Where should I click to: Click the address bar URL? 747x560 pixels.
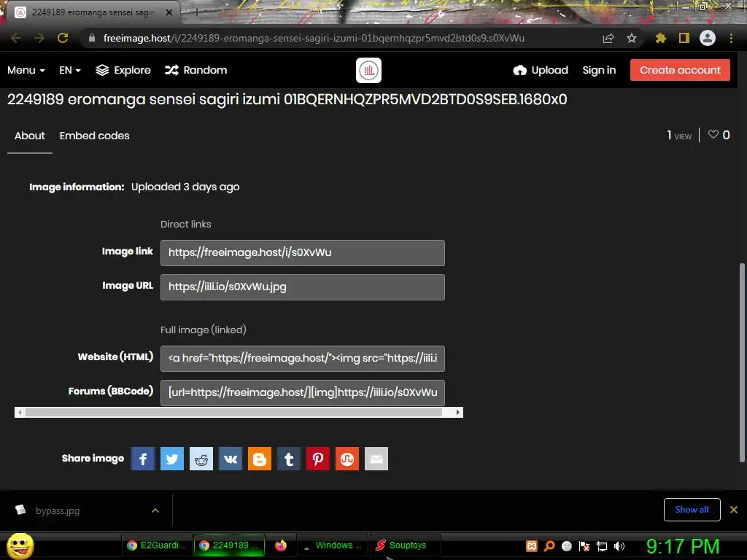click(314, 38)
